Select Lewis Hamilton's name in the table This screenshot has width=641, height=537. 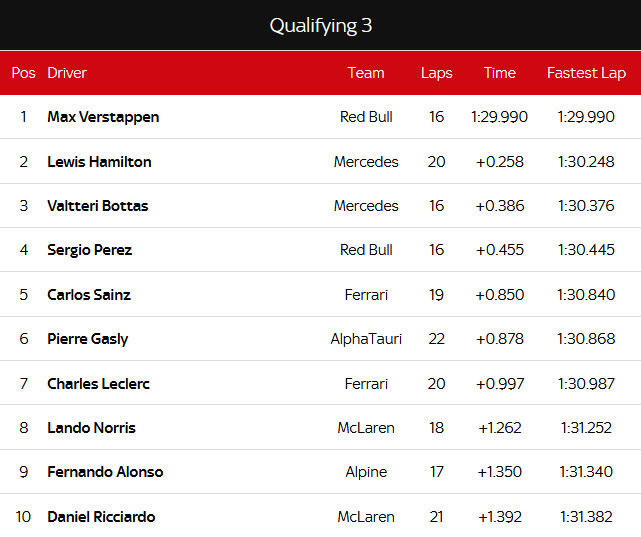99,162
